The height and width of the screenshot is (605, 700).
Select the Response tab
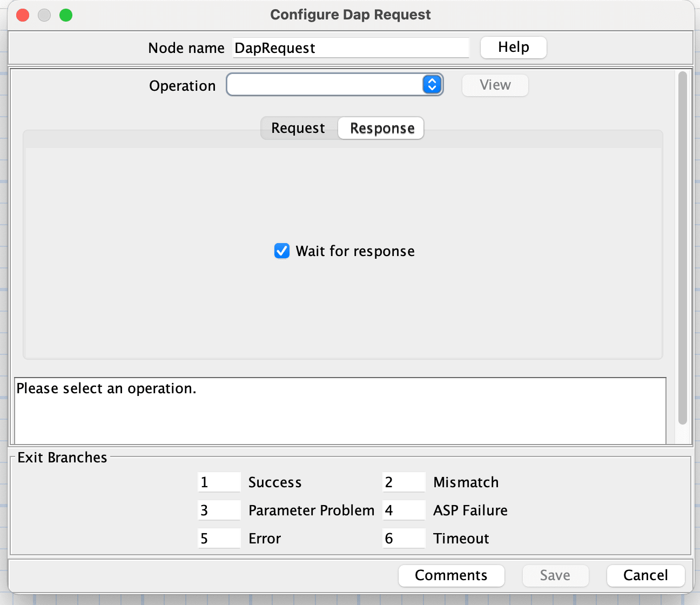[x=380, y=128]
